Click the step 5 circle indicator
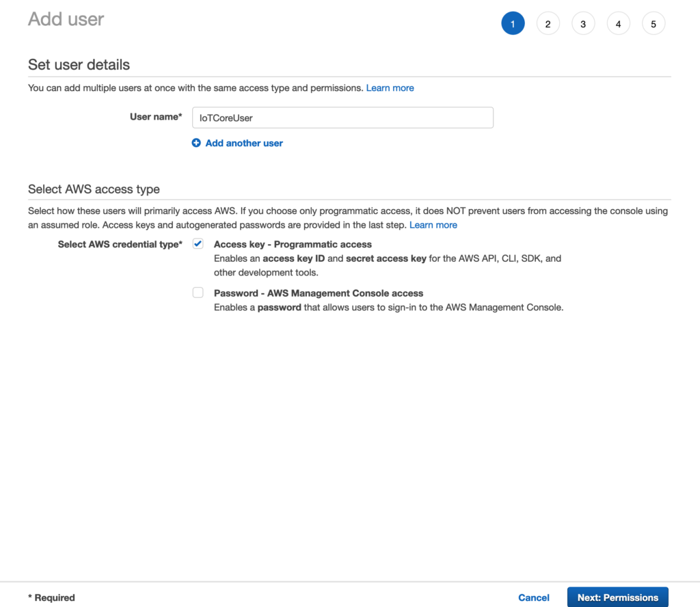The width and height of the screenshot is (700, 607). point(654,24)
